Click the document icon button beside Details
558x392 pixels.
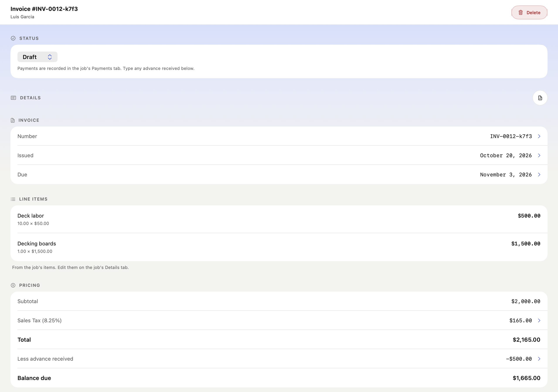[540, 98]
